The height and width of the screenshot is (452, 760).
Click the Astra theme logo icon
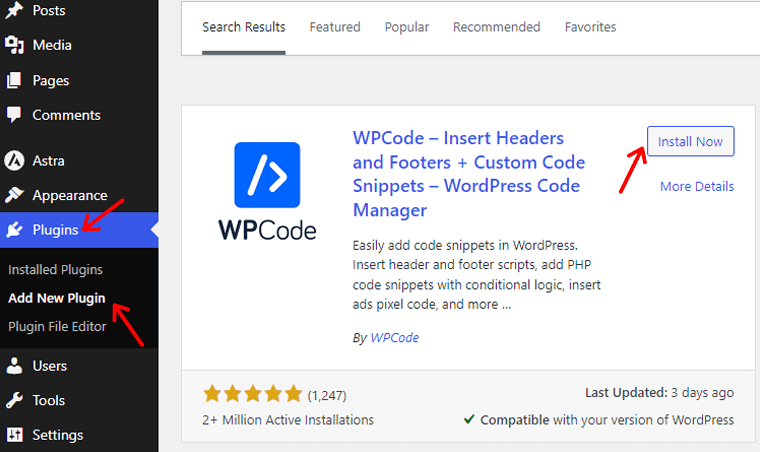15,160
